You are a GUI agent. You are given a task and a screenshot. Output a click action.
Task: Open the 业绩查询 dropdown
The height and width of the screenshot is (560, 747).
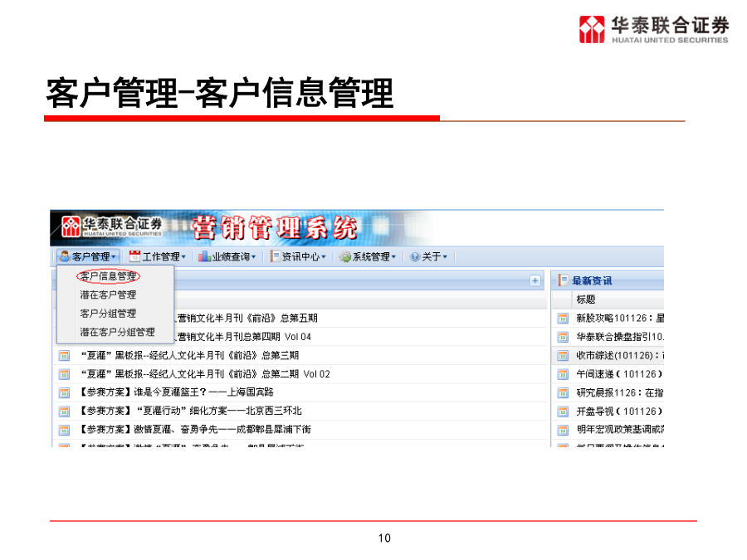pyautogui.click(x=227, y=256)
